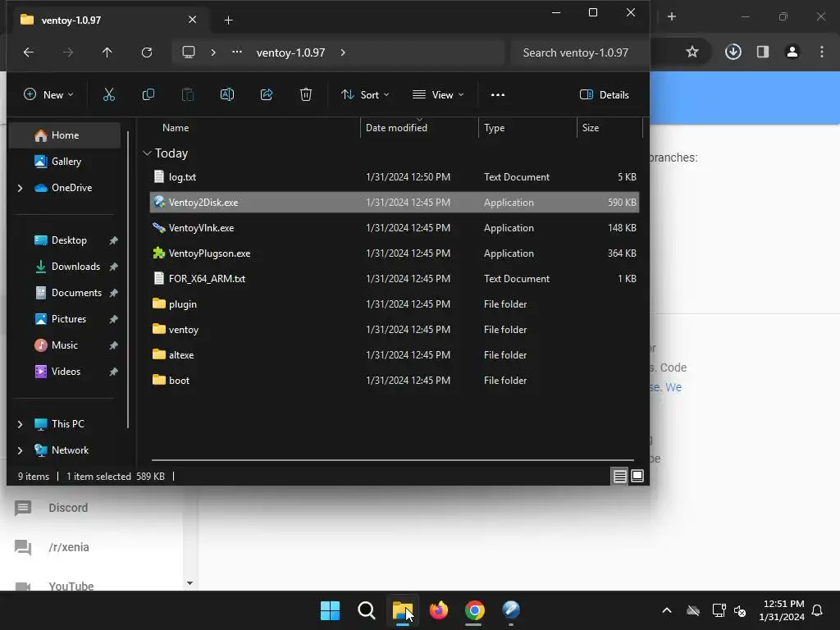Image resolution: width=840 pixels, height=630 pixels.
Task: Switch to details list view icon
Action: click(620, 476)
